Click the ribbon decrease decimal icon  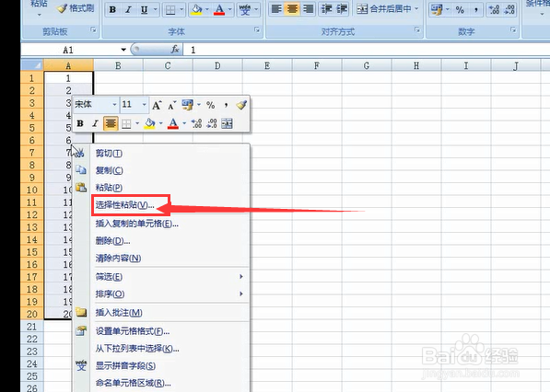509,10
